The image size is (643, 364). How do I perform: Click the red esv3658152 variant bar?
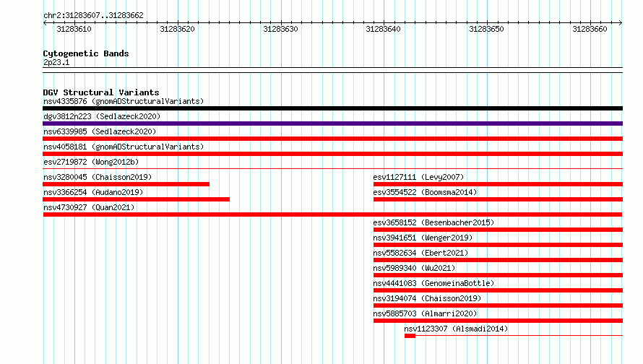(x=498, y=230)
